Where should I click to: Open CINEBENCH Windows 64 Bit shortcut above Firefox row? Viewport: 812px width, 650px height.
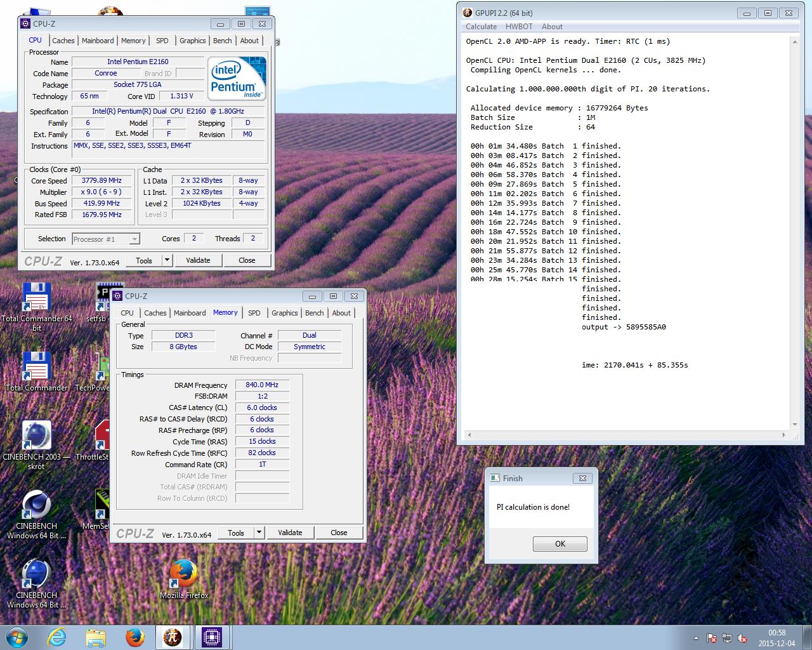coord(36,514)
